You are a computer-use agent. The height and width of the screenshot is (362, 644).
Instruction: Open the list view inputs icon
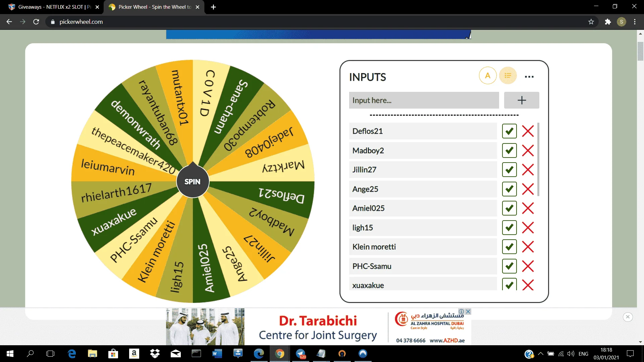tap(508, 76)
